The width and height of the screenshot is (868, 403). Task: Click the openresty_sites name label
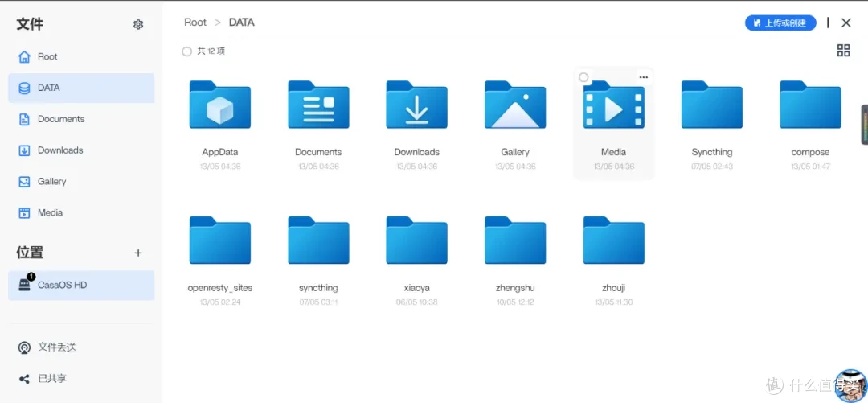pyautogui.click(x=220, y=288)
